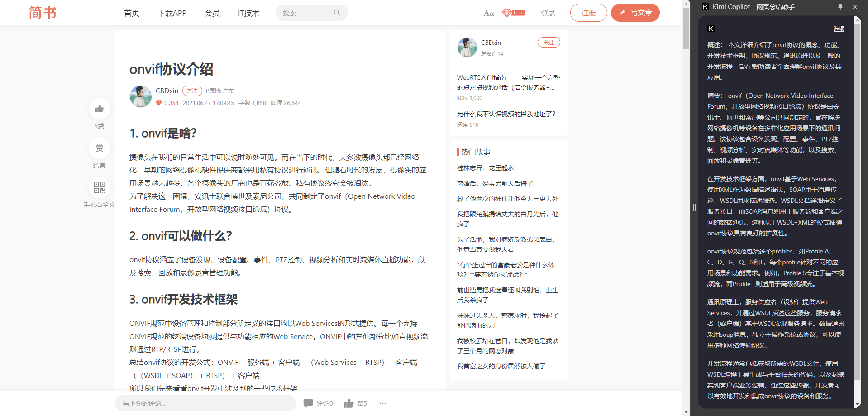The height and width of the screenshot is (416, 868).
Task: Click the search magnifier icon
Action: pyautogui.click(x=337, y=13)
